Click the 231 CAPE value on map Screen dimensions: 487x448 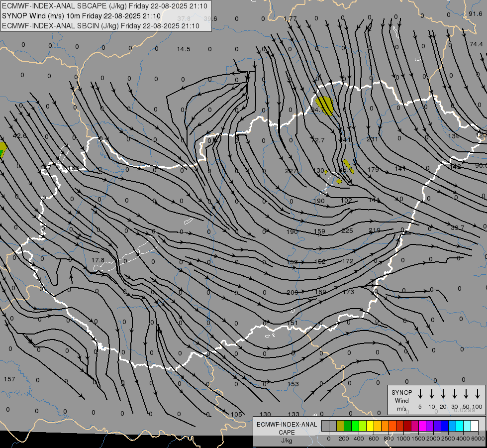point(372,139)
